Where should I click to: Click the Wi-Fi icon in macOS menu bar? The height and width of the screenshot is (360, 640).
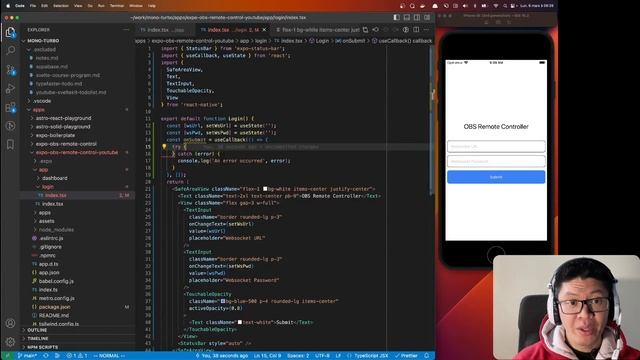(496, 6)
